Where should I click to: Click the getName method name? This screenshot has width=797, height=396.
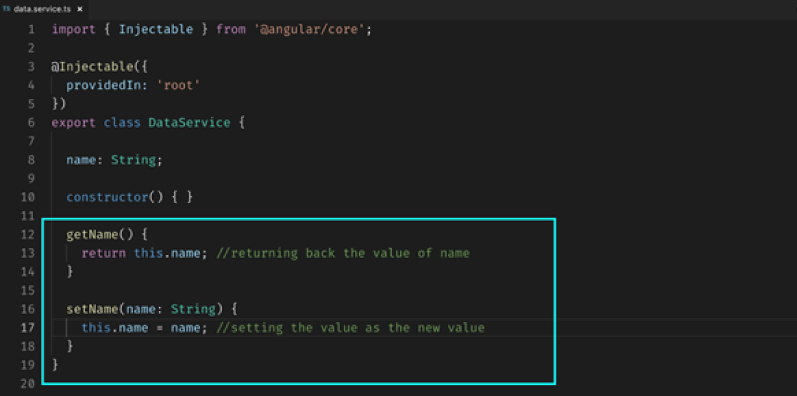click(x=93, y=234)
